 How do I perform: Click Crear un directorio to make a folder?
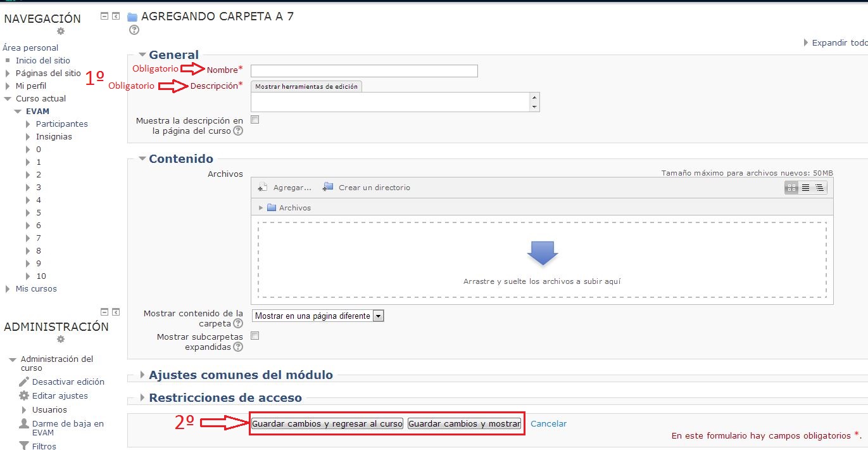367,187
